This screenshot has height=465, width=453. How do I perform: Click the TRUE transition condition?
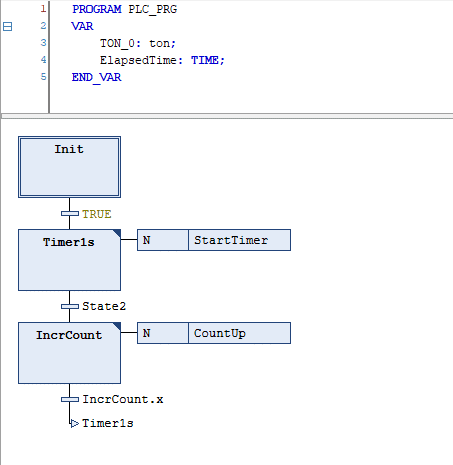97,214
